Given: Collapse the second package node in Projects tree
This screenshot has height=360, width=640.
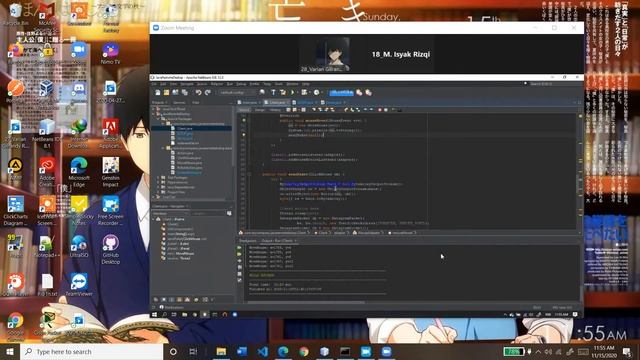Looking at the screenshot, I should (x=163, y=148).
